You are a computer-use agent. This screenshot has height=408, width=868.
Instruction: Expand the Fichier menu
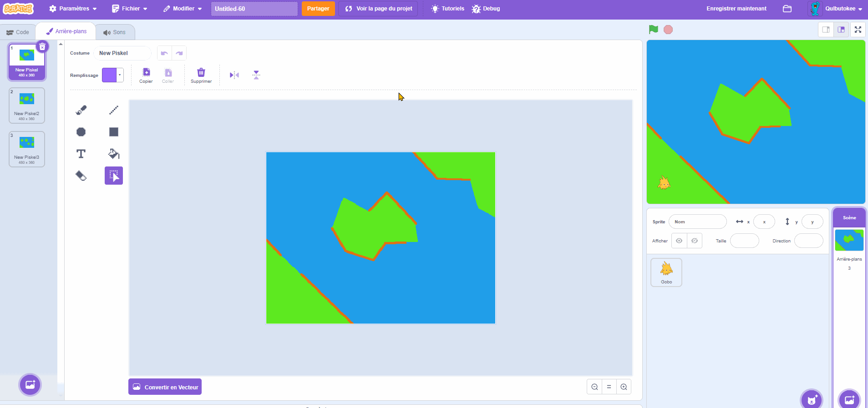(130, 9)
